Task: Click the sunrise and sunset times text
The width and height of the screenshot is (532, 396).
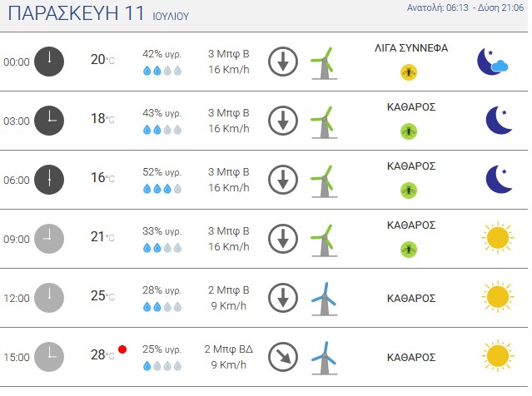Action: 465,7
